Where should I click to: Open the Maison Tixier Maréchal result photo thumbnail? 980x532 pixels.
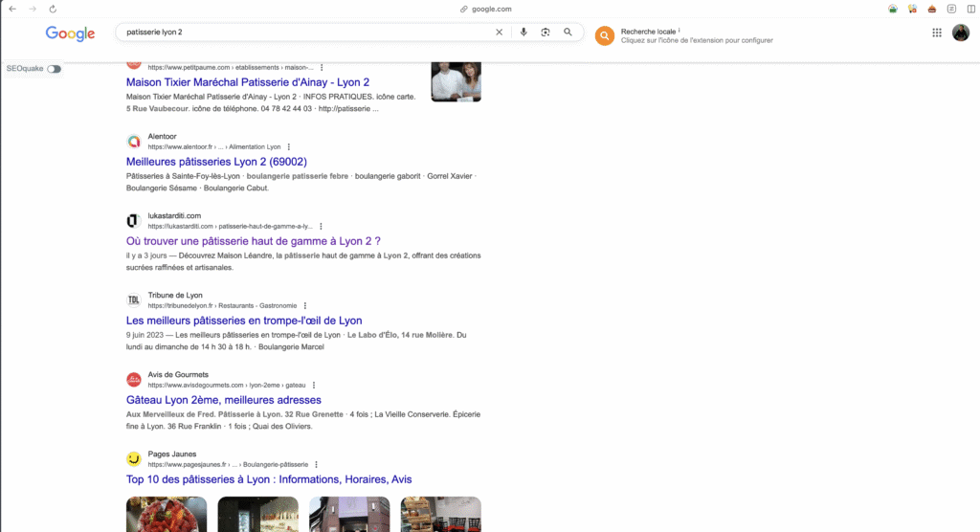point(457,81)
